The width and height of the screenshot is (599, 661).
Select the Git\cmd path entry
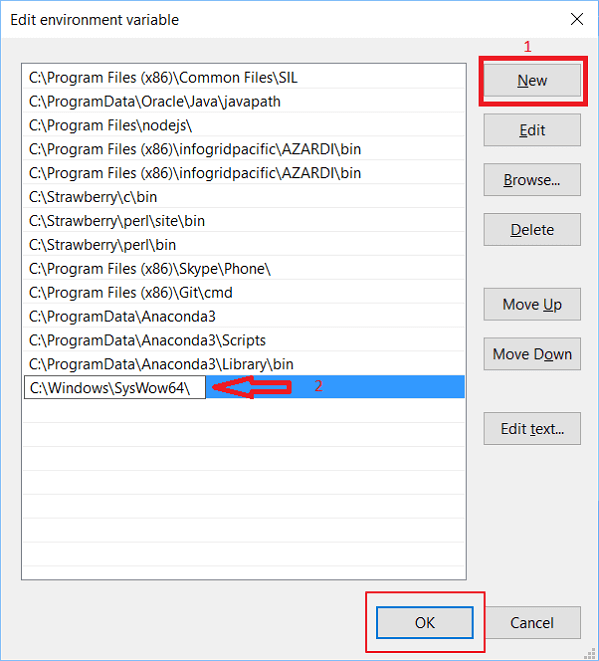[x=244, y=292]
